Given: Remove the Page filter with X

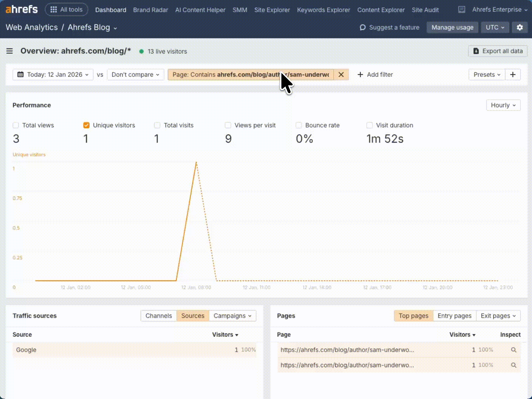Looking at the screenshot, I should 341,75.
